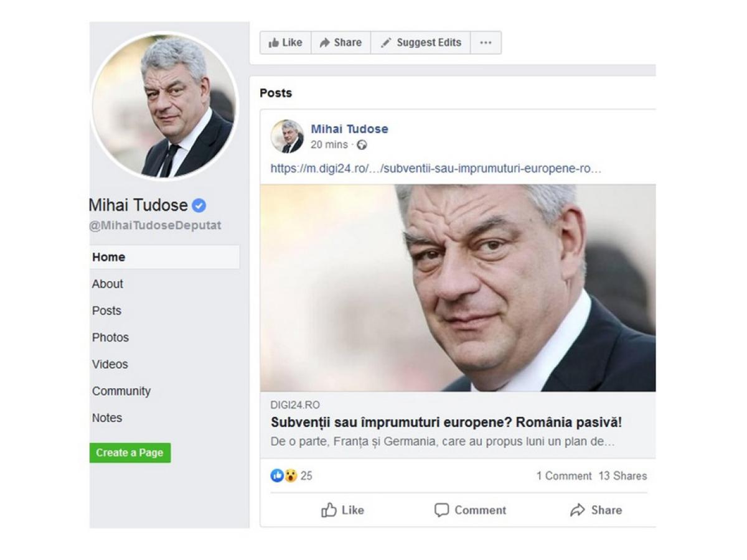Click the globe public-audience icon on the post
The height and width of the screenshot is (560, 747).
click(362, 145)
